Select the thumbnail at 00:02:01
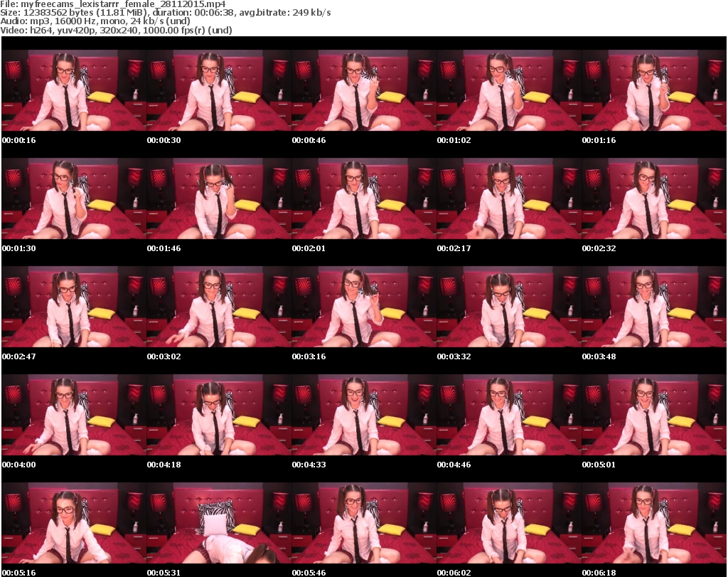 364,198
